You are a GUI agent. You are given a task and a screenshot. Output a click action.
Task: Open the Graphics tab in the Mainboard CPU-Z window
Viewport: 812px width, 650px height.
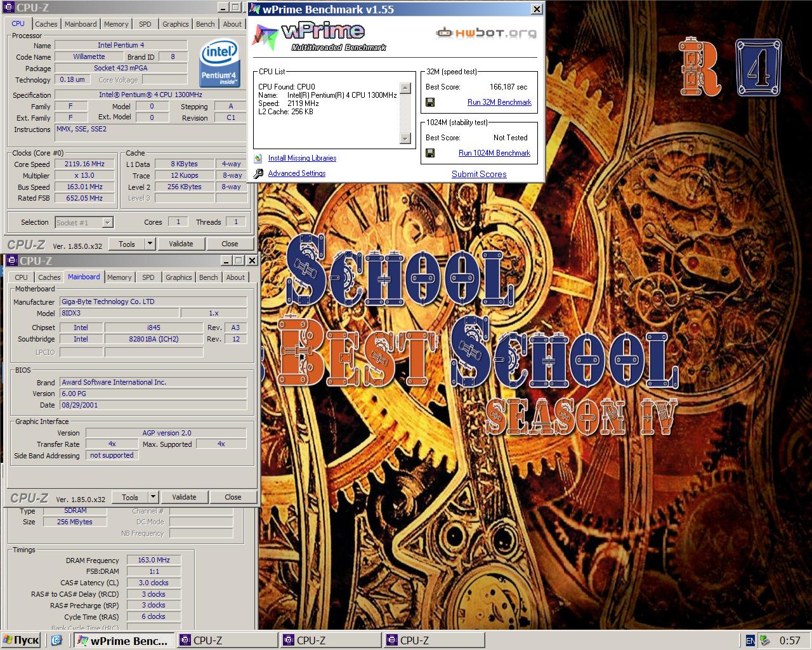[178, 277]
